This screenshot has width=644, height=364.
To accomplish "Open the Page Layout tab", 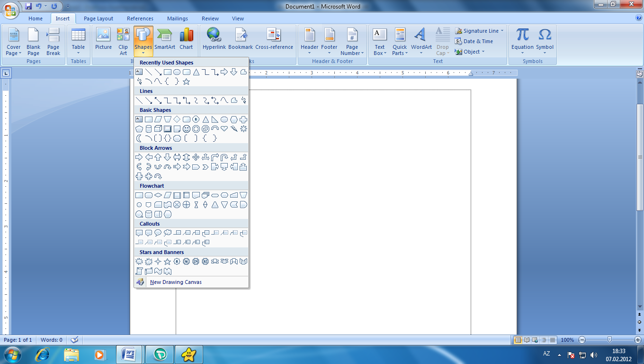I will tap(98, 18).
